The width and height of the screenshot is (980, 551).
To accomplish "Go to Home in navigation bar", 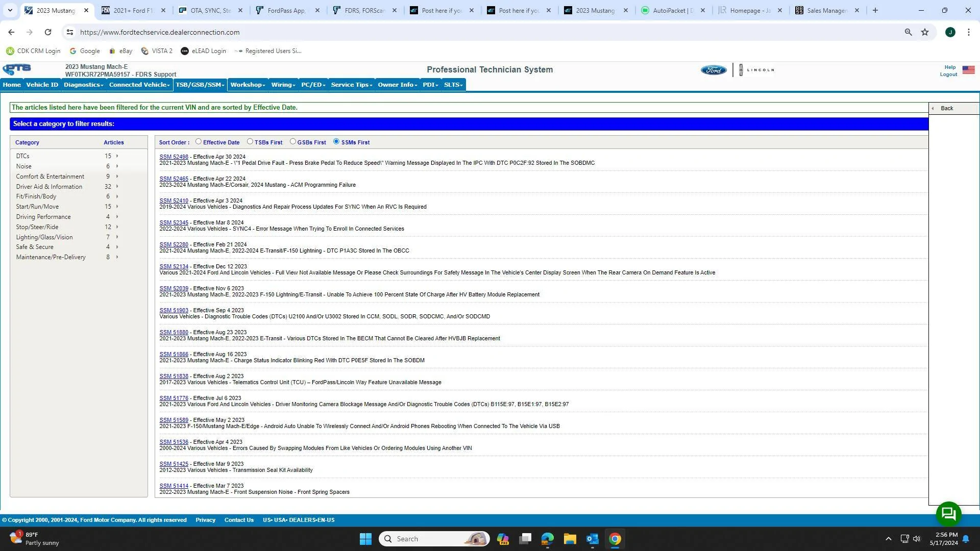I will (x=12, y=85).
